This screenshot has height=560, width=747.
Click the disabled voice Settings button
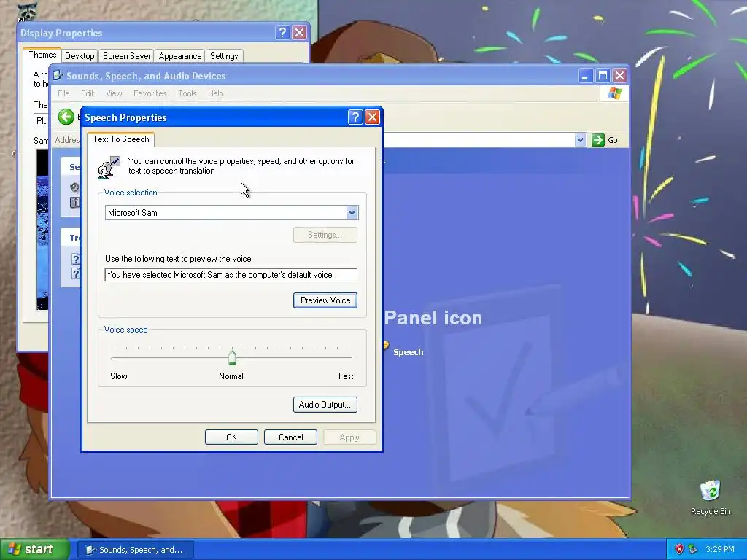tap(325, 235)
